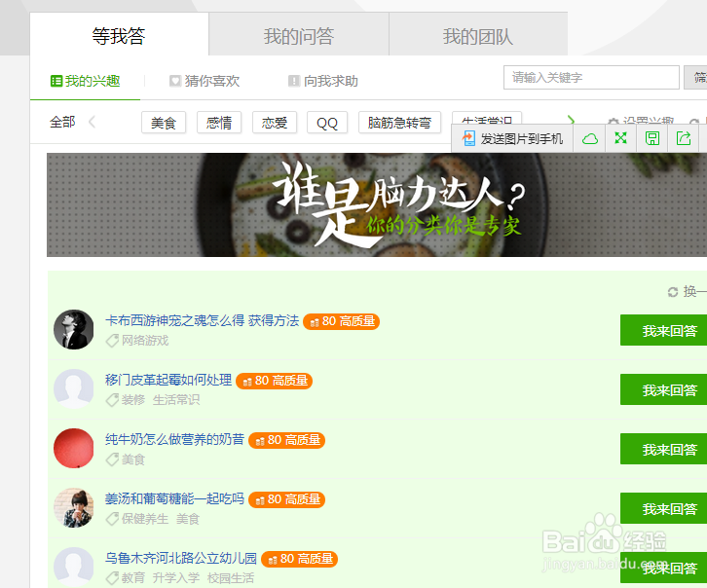Filter by the QQ tag
This screenshot has width=707, height=588.
point(327,123)
